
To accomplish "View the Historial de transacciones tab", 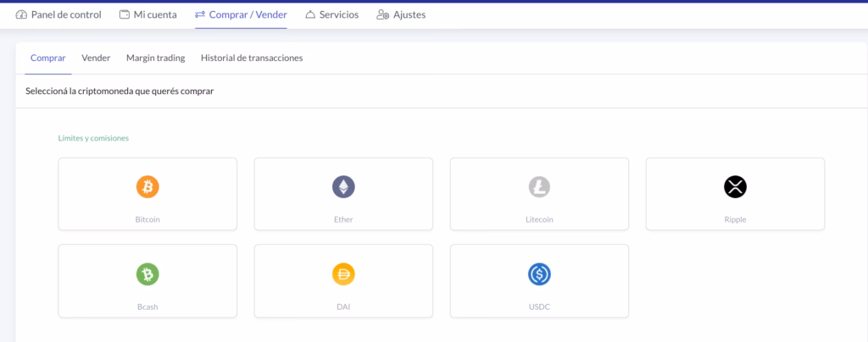I will click(x=252, y=58).
